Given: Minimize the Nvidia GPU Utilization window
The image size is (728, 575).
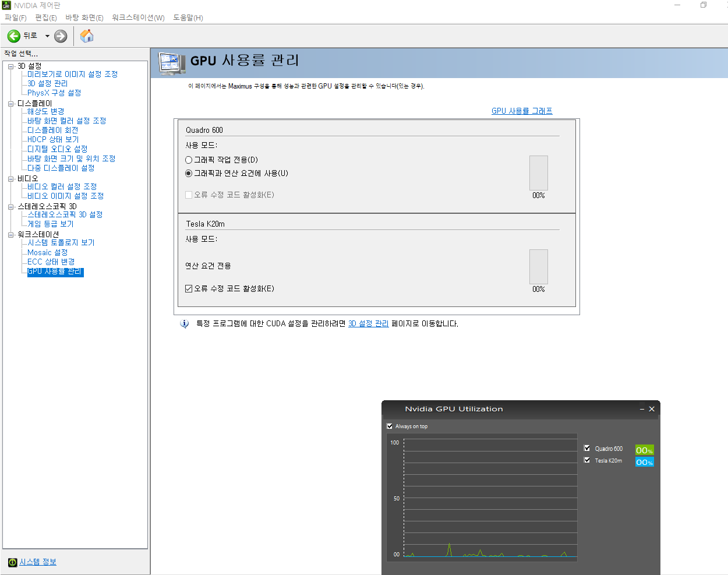Looking at the screenshot, I should click(x=642, y=409).
